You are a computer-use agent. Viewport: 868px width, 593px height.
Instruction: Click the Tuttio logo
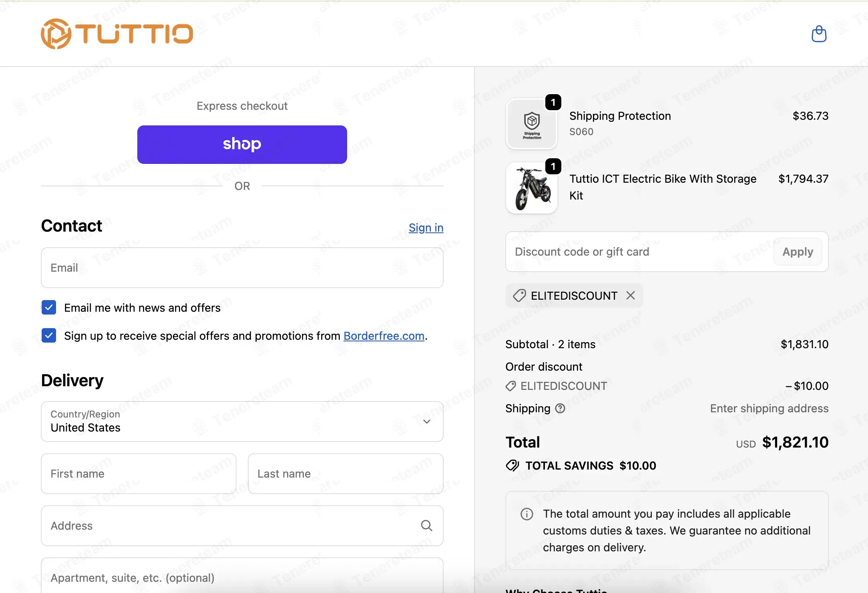(117, 34)
